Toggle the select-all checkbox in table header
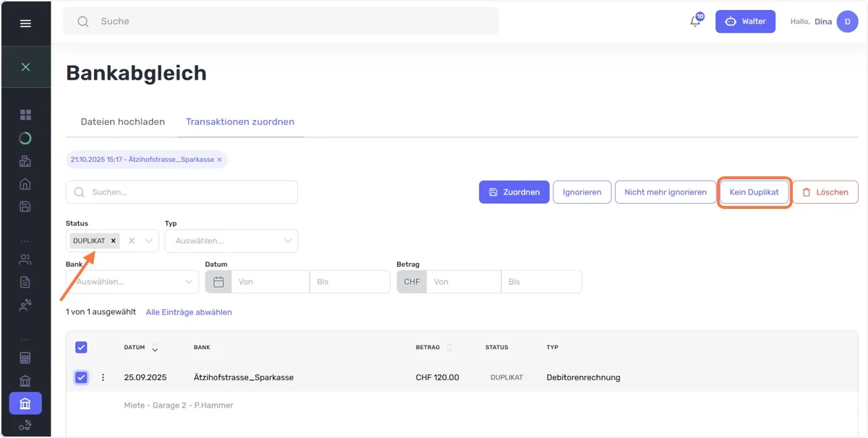This screenshot has height=438, width=868. click(x=81, y=348)
